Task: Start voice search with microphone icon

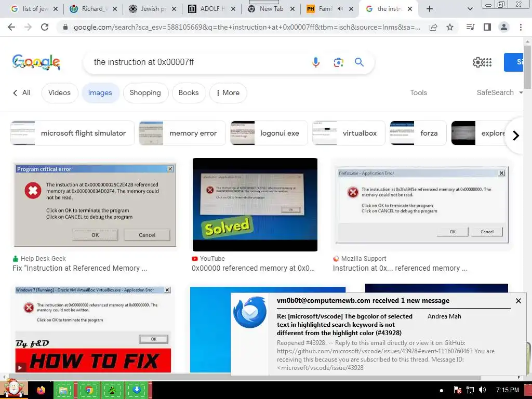Action: 316,62
